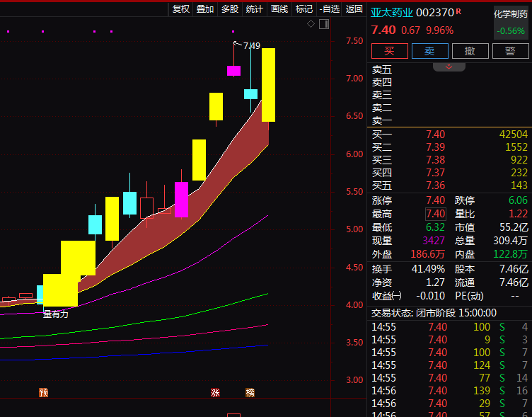Click the 5.00 price axis label
This screenshot has height=417, width=532.
(354, 229)
